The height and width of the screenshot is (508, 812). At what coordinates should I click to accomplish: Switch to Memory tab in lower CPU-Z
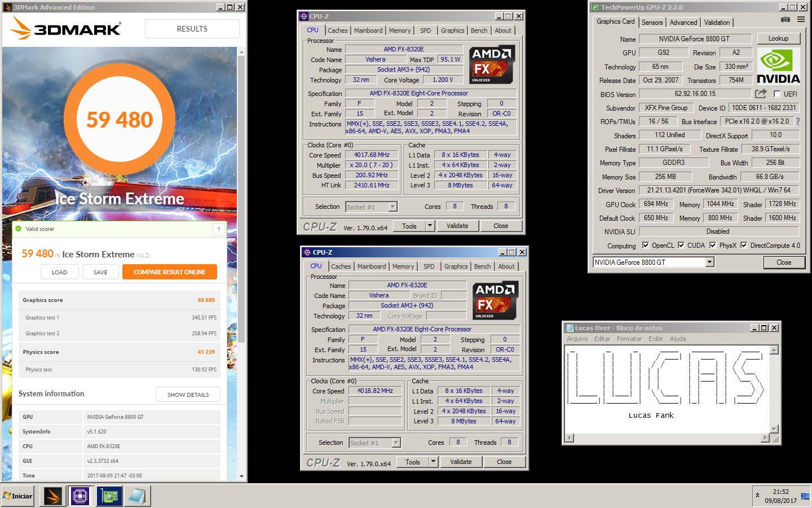tap(403, 266)
